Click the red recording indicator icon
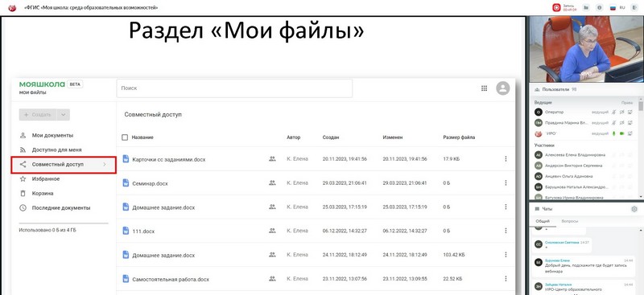644x295 pixels. pyautogui.click(x=556, y=7)
